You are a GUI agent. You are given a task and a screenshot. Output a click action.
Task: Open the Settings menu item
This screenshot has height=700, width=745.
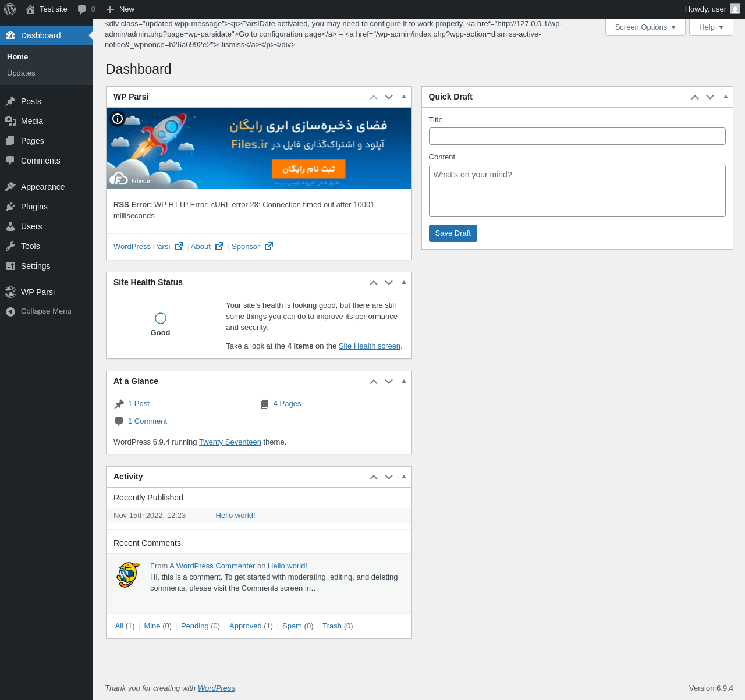47,266
